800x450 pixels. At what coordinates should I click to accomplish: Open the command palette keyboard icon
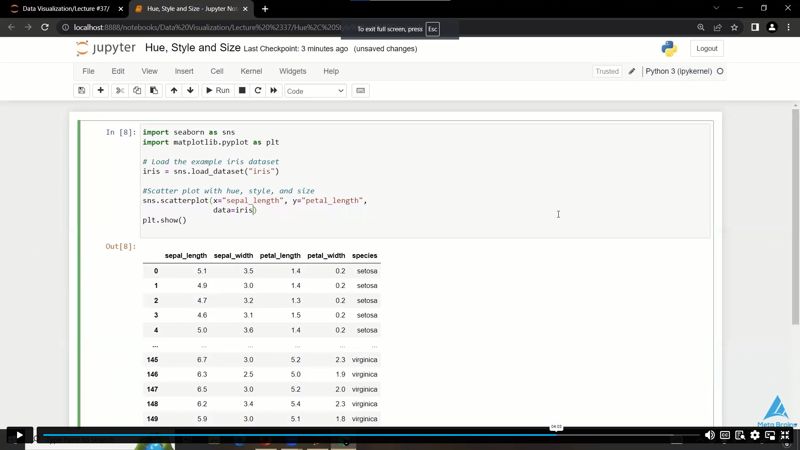click(x=361, y=91)
